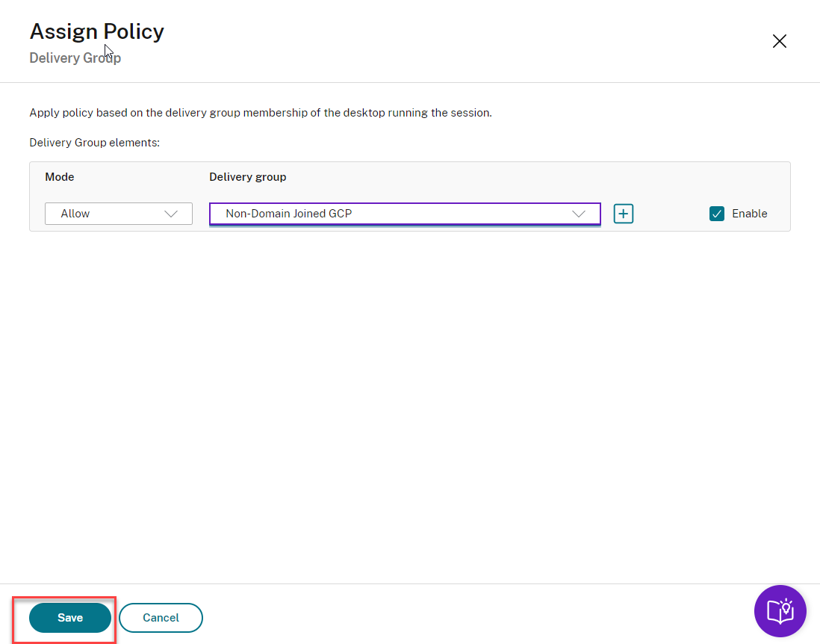Click the Delivery Group elements label
The width and height of the screenshot is (820, 644).
click(x=94, y=142)
